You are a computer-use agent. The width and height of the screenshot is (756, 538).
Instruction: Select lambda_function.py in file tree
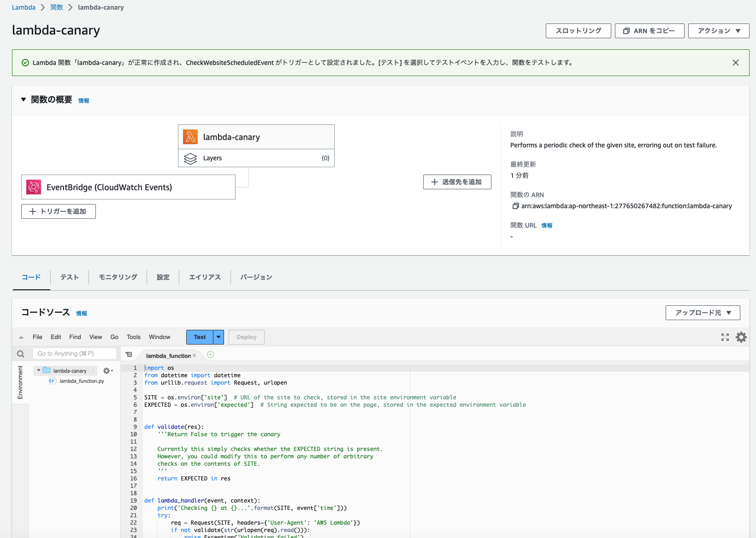(x=82, y=381)
